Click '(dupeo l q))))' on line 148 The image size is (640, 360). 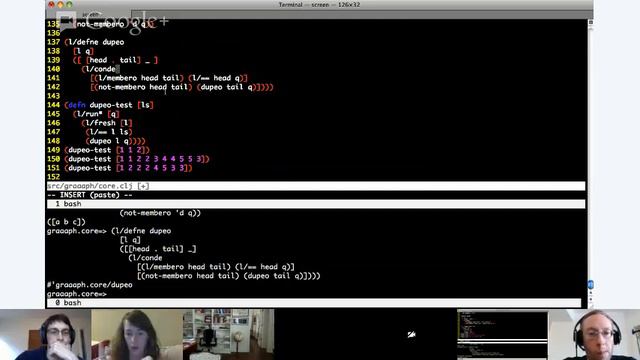(x=116, y=141)
